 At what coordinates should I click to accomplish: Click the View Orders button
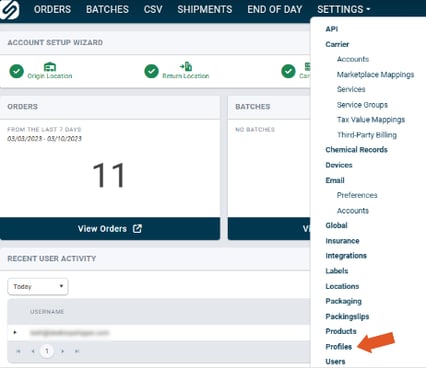tap(110, 229)
